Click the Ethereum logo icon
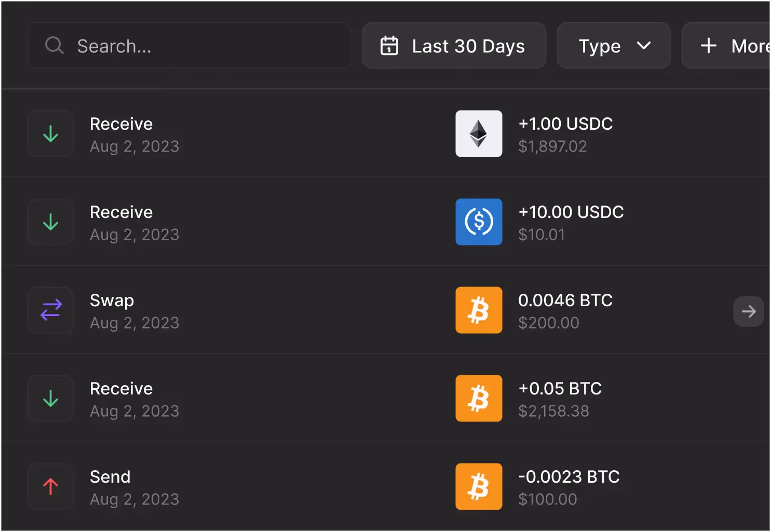Image resolution: width=771 pixels, height=532 pixels. click(x=478, y=134)
